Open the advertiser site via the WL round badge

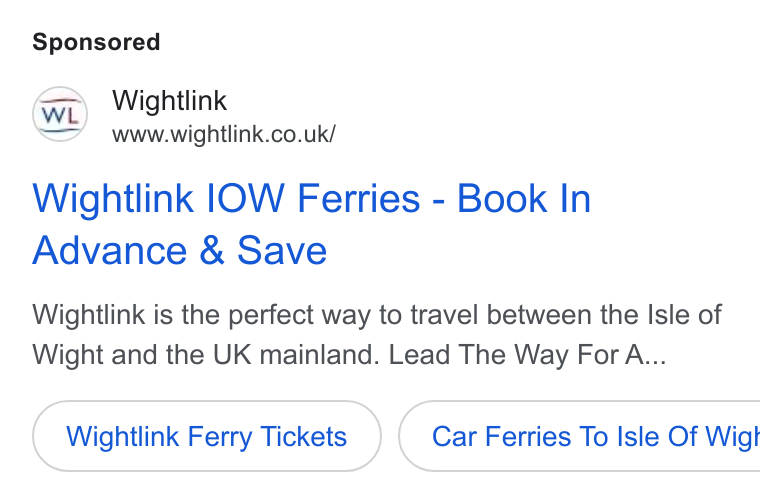coord(60,114)
